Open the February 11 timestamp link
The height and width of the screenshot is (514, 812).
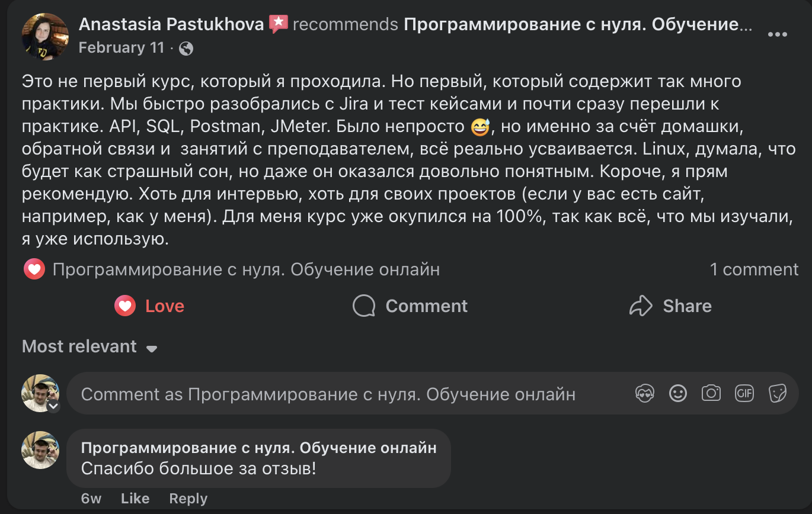coord(121,48)
